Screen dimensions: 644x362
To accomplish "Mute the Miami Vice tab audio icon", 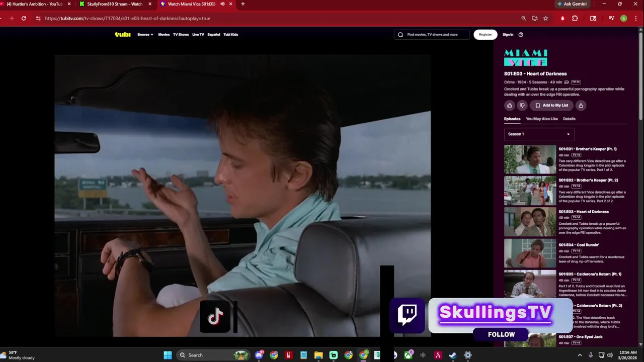I will [x=222, y=4].
